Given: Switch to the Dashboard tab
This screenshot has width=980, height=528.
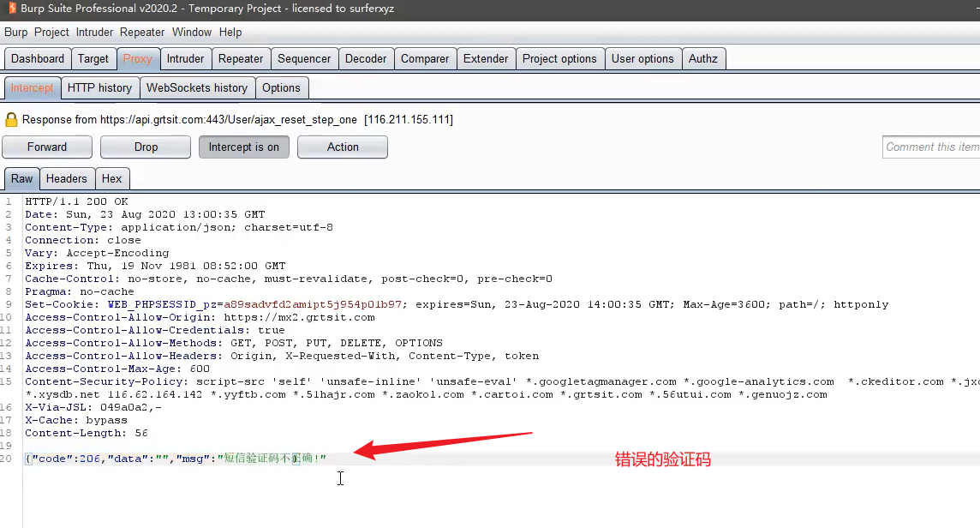Looking at the screenshot, I should click(x=38, y=59).
